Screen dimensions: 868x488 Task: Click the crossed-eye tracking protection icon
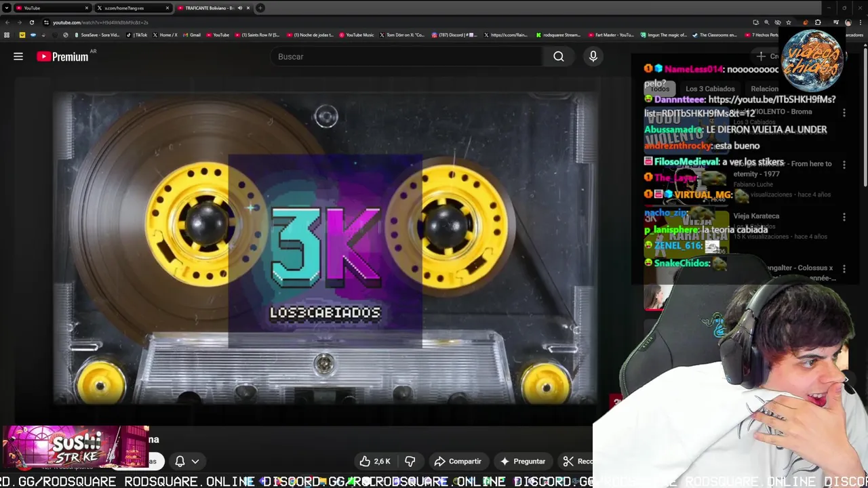[777, 22]
